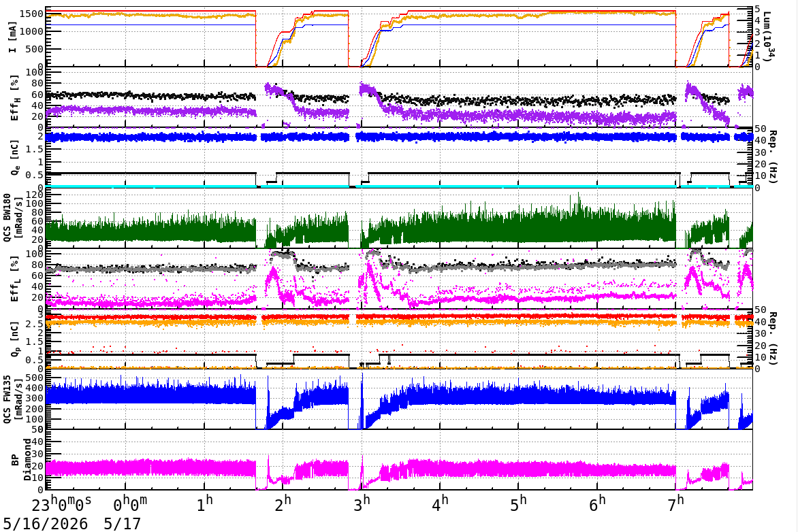
Task: Click the "QCS BW180 [mRad/s]" axis label
Action: click(12, 217)
